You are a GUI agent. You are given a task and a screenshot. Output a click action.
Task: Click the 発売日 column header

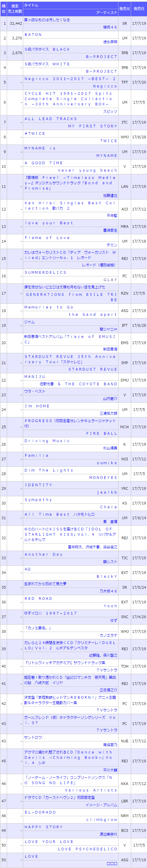[x=139, y=9]
